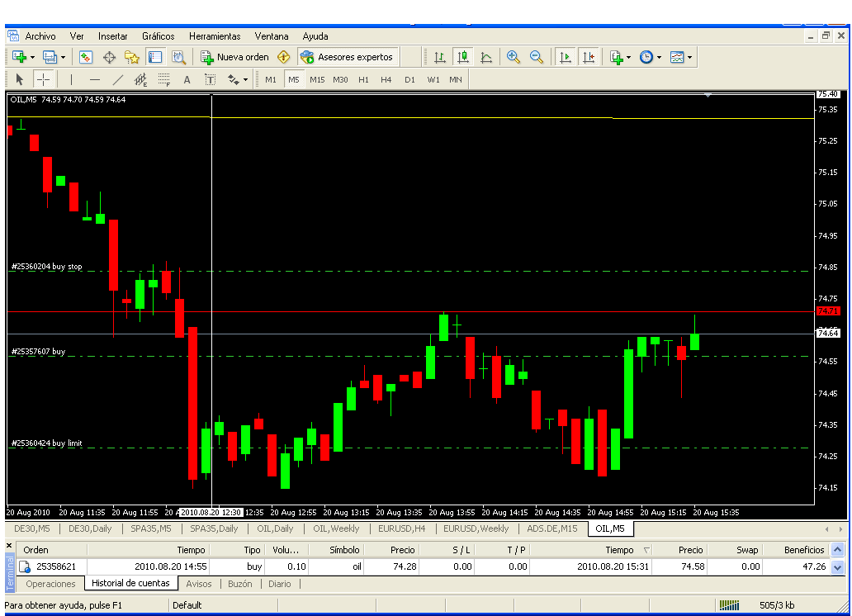Enable Asesores expertos button
Image resolution: width=852 pixels, height=616 pixels.
(347, 57)
